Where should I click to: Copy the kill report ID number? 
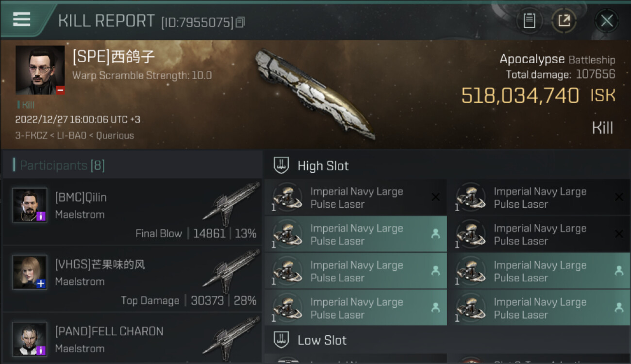pyautogui.click(x=240, y=22)
